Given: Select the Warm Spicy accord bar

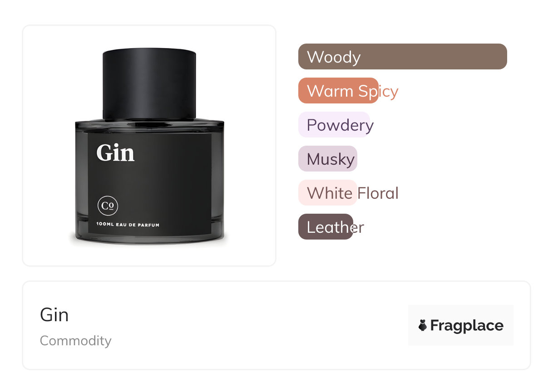Looking at the screenshot, I should [338, 91].
